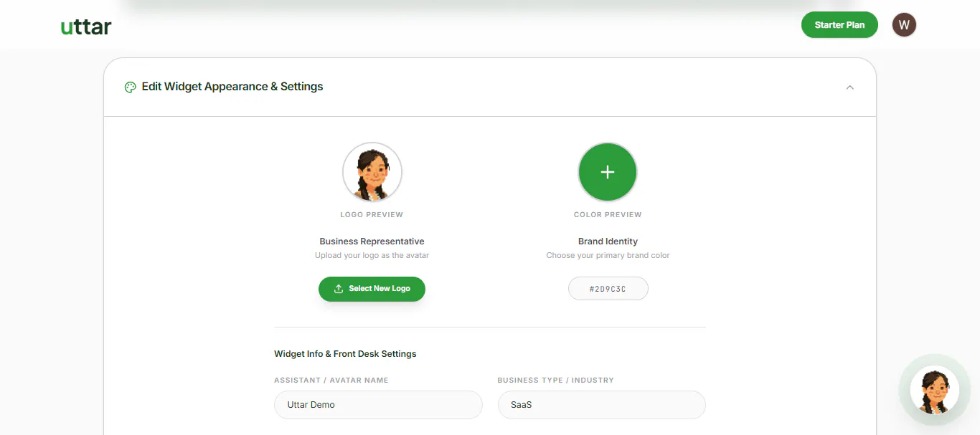The width and height of the screenshot is (980, 435).
Task: Click 'Upload your logo as the avatar' text
Action: 372,255
